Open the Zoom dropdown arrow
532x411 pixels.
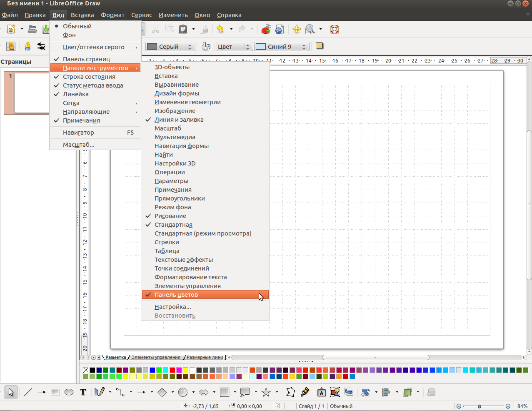[320, 29]
